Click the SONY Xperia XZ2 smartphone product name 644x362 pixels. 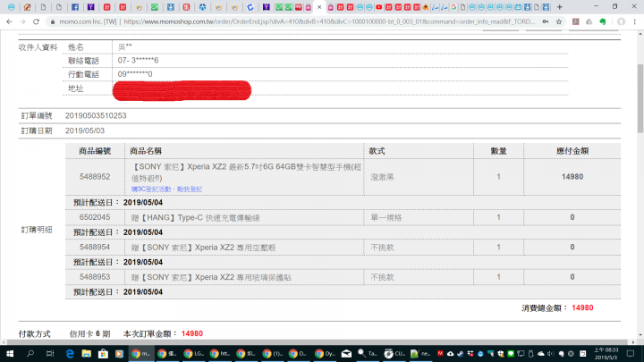coord(247,173)
